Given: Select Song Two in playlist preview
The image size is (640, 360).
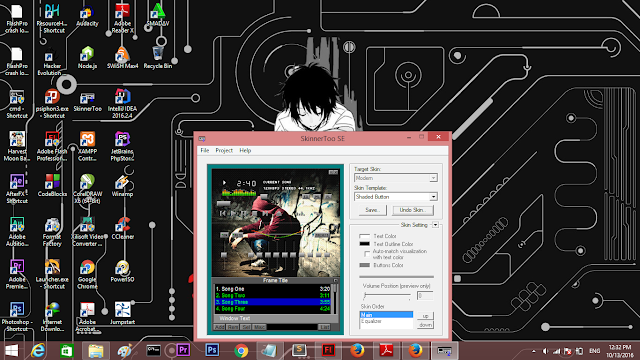Looking at the screenshot, I should click(273, 295).
